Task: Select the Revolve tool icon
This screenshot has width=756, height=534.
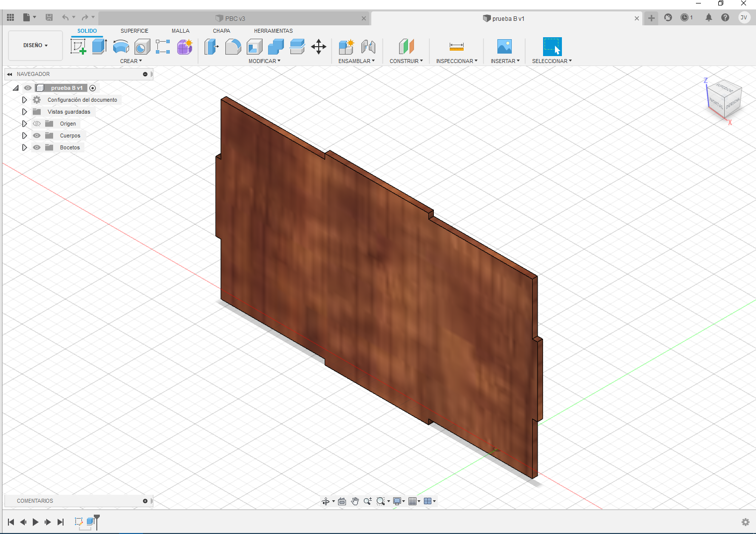Action: 121,47
